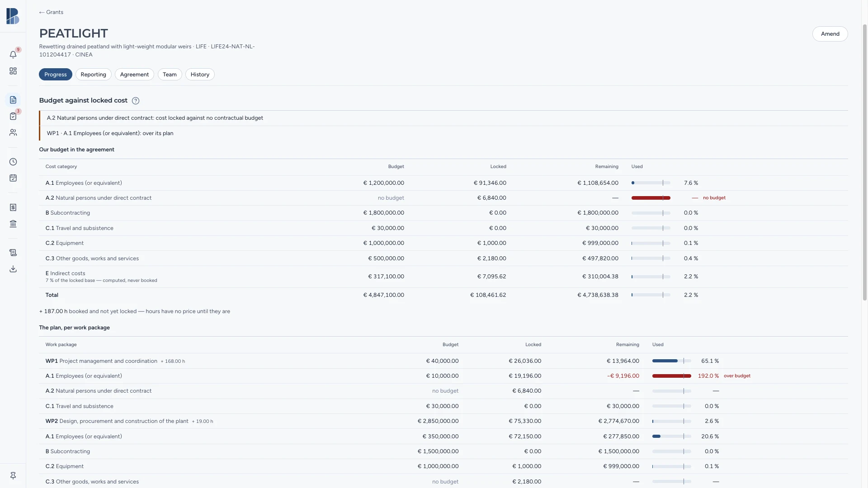868x488 pixels.
Task: Click the app logo in top-left
Action: click(x=13, y=16)
